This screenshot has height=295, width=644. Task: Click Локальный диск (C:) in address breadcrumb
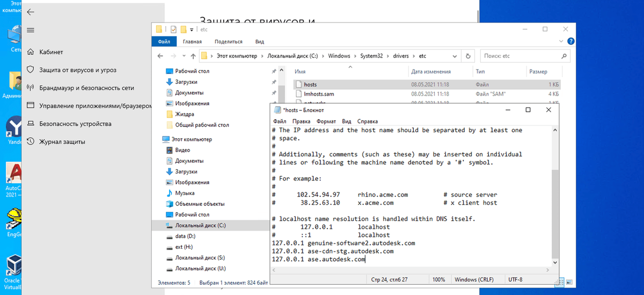point(292,56)
